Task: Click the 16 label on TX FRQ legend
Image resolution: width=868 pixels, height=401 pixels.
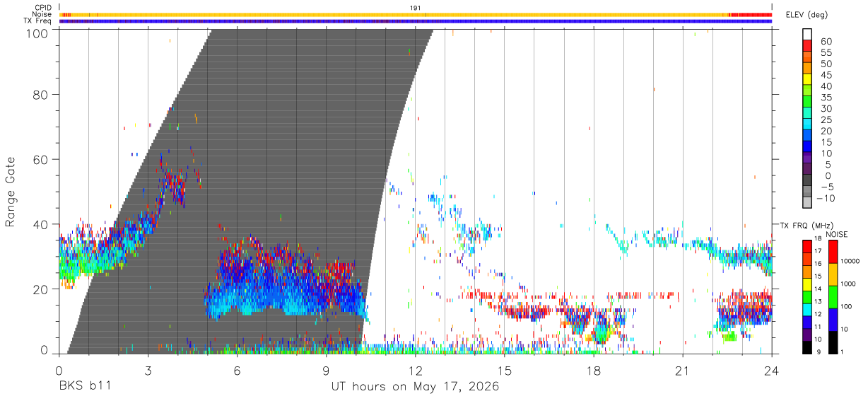Action: point(818,263)
